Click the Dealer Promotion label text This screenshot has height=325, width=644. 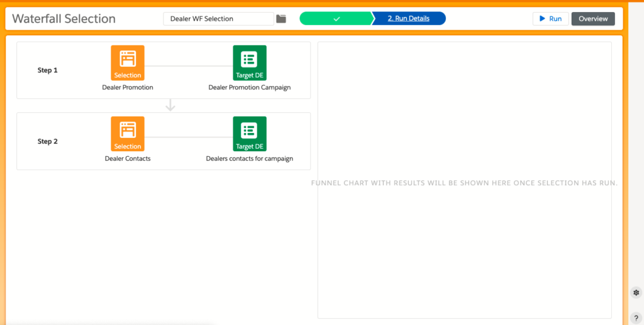click(x=128, y=88)
